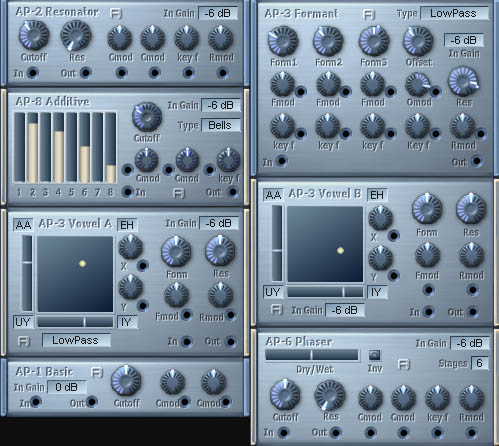Click the AP-6 Phaser Dry/Wet slider
The image size is (499, 446).
tap(312, 355)
